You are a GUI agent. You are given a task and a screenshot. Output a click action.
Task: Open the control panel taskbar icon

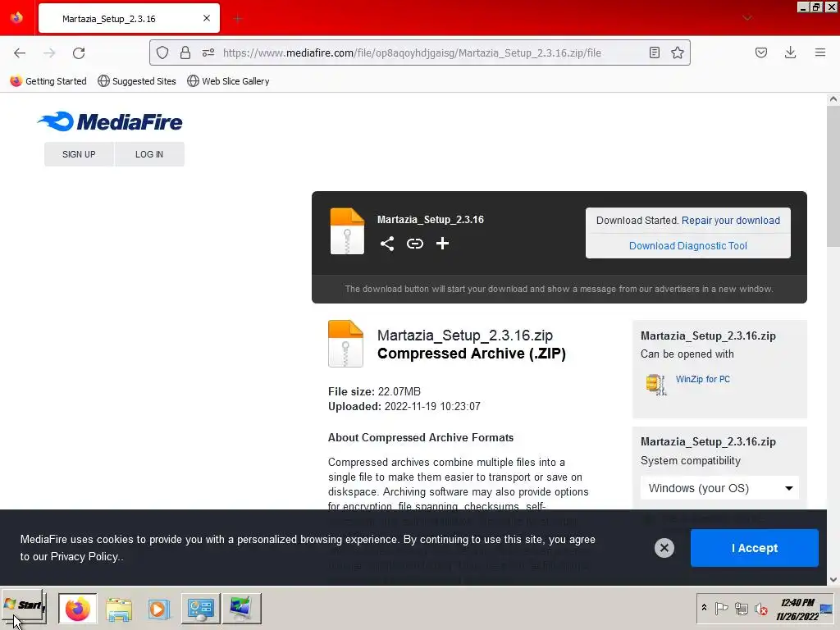pos(201,609)
